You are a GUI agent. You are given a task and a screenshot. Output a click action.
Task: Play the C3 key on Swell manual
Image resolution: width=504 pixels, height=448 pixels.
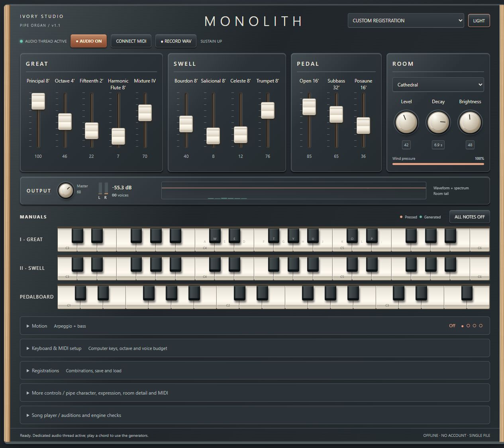coord(67,275)
